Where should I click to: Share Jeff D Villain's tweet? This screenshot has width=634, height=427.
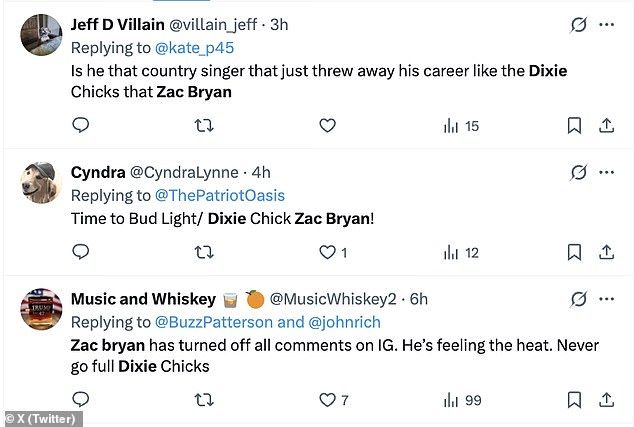(x=606, y=125)
